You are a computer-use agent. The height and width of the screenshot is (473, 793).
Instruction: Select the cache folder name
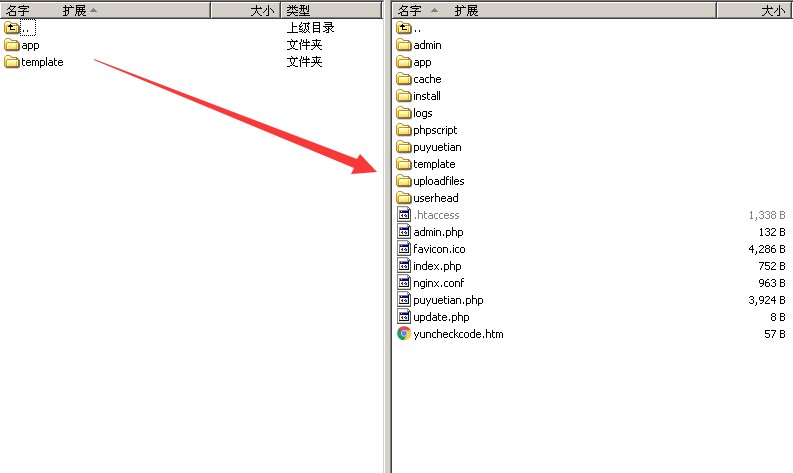click(427, 79)
